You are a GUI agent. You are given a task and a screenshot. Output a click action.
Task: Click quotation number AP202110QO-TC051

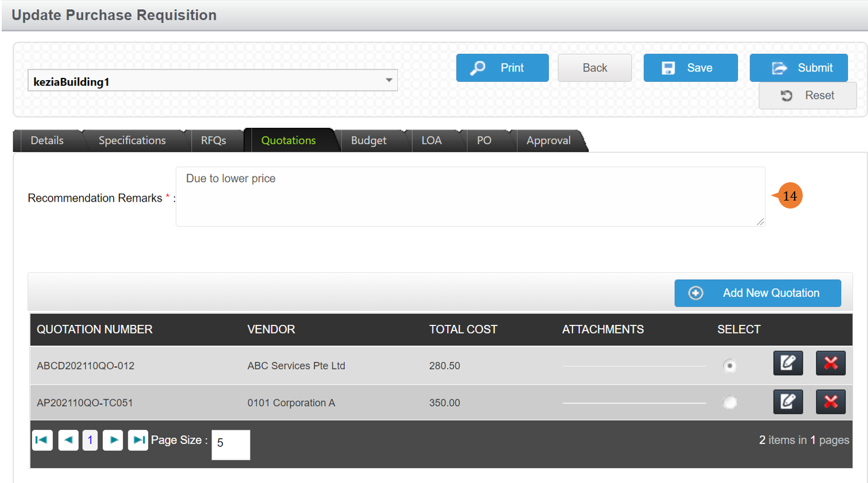click(x=85, y=403)
